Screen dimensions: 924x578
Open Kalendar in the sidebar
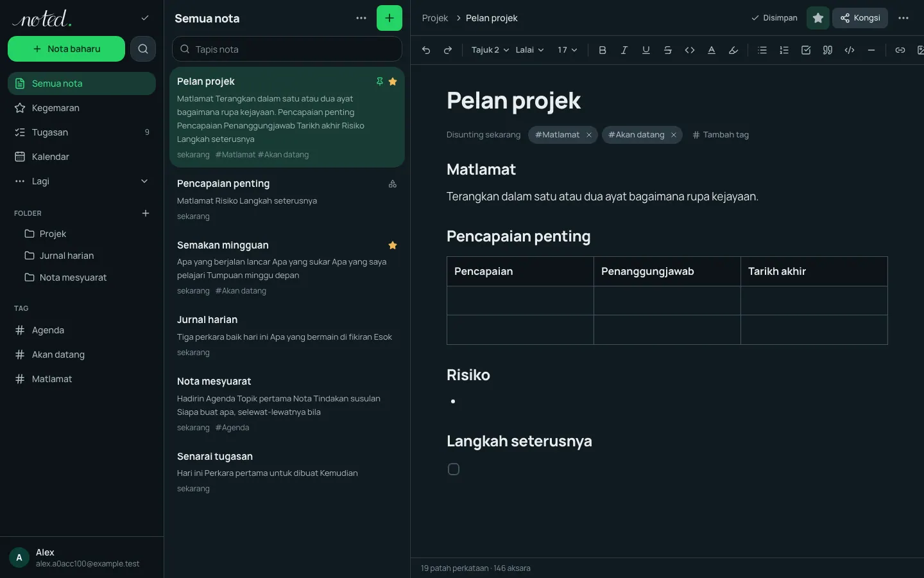point(81,157)
